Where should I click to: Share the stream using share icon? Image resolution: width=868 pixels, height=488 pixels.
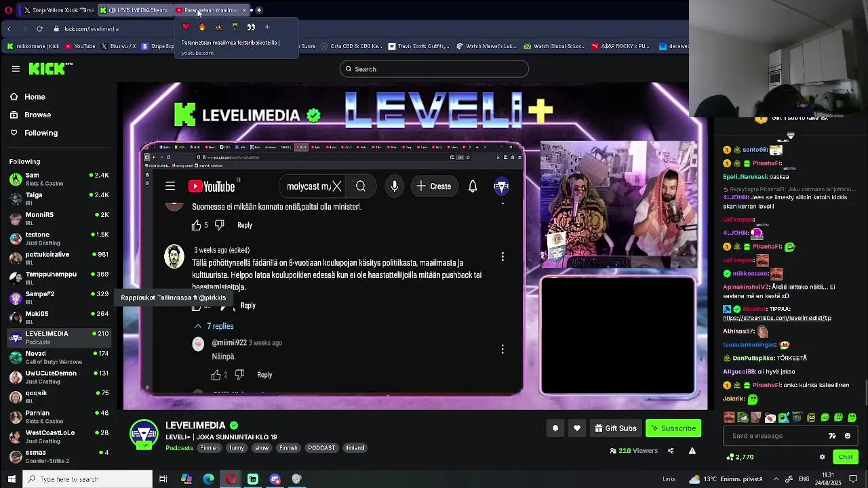671,451
